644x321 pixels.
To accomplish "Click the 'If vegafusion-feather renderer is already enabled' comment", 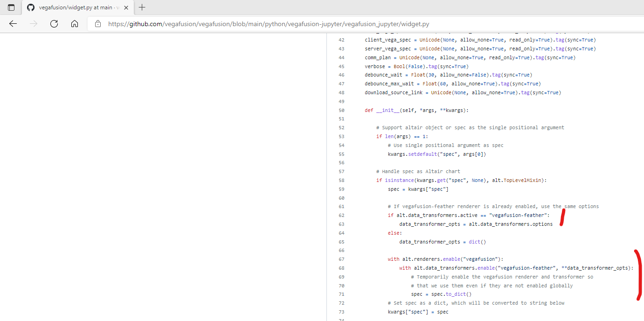I will tap(493, 206).
